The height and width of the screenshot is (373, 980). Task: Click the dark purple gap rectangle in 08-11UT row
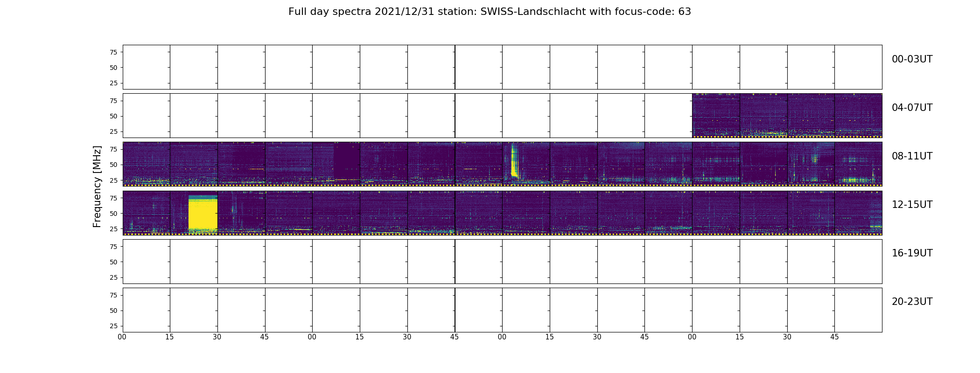click(x=347, y=161)
